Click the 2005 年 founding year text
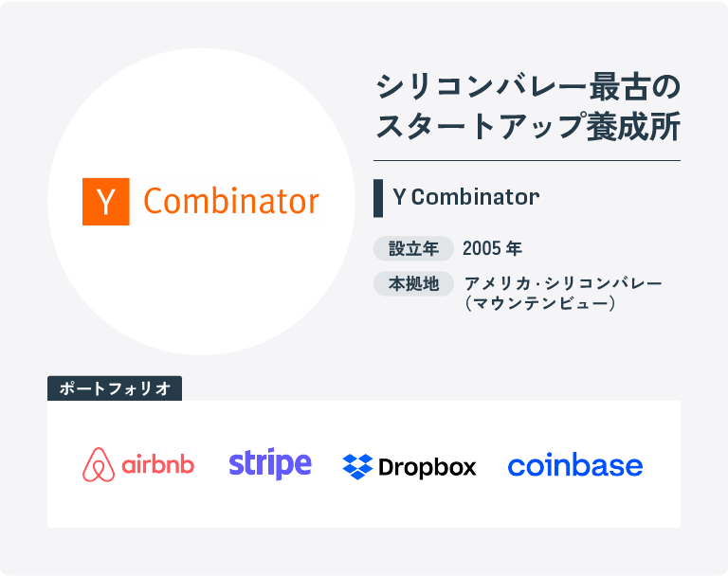The height and width of the screenshot is (576, 728). coord(492,248)
